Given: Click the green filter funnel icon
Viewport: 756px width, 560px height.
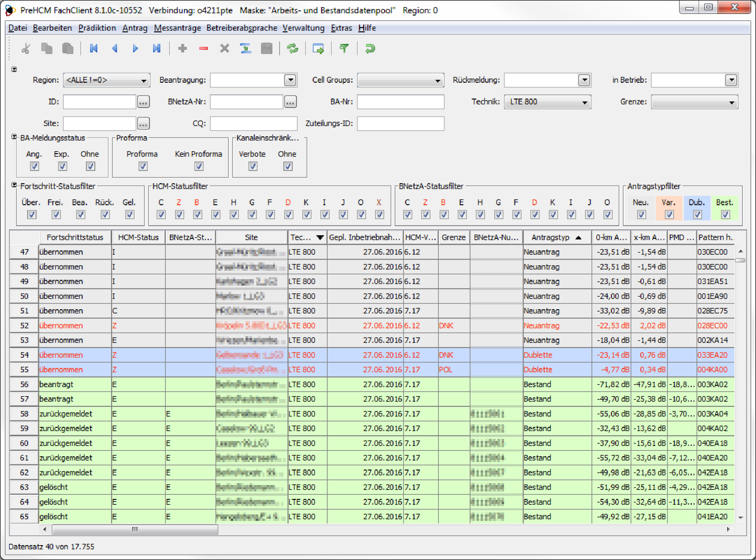Looking at the screenshot, I should click(344, 48).
